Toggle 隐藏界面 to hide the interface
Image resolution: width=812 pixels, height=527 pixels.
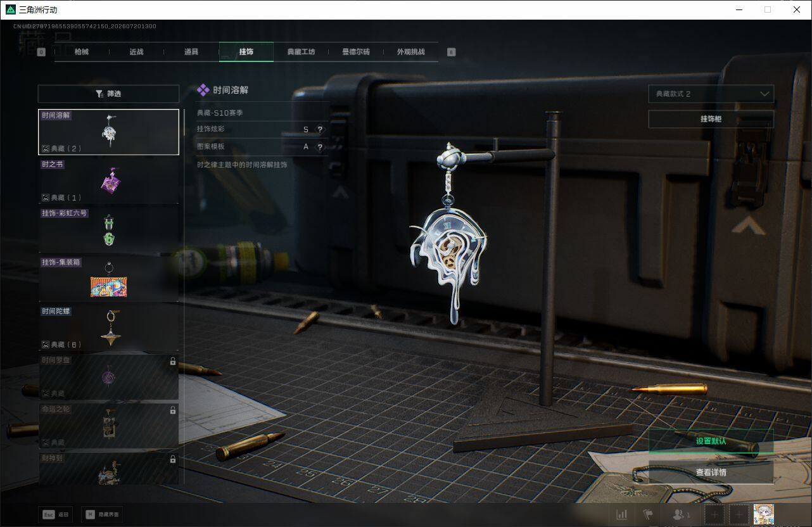point(102,514)
